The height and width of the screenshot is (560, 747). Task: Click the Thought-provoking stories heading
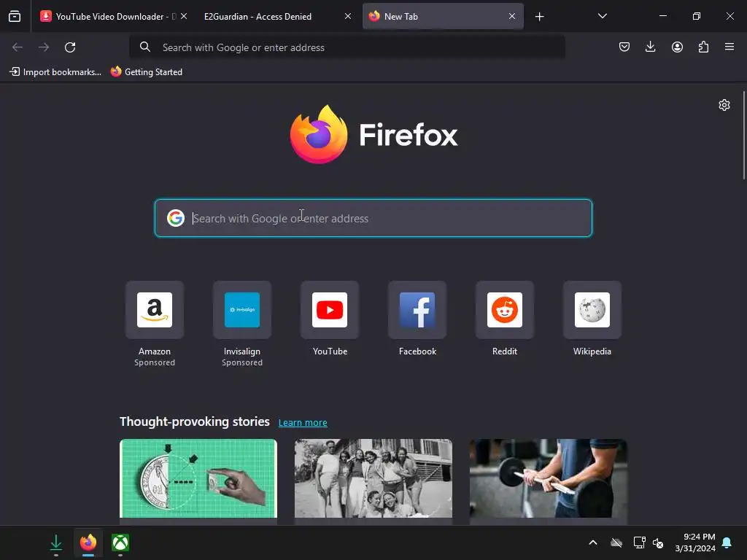click(194, 421)
